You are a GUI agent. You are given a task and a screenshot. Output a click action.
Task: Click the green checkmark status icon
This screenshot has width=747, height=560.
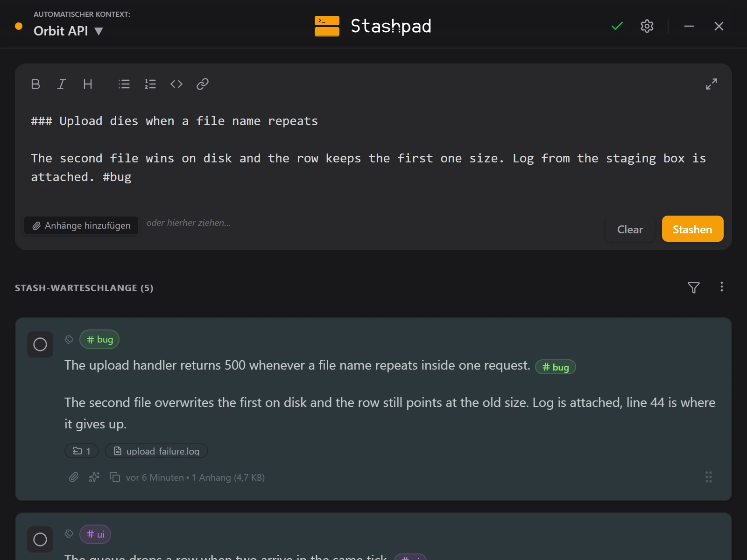617,26
